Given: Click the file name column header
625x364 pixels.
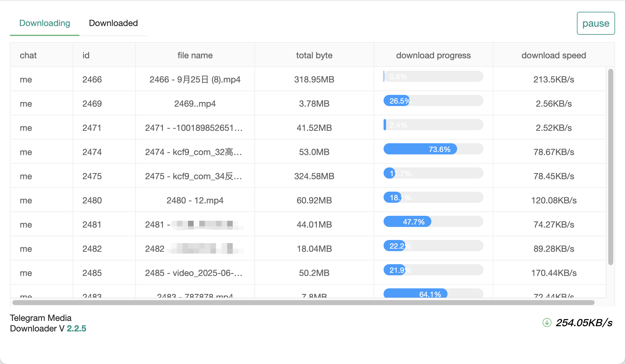Looking at the screenshot, I should click(195, 55).
